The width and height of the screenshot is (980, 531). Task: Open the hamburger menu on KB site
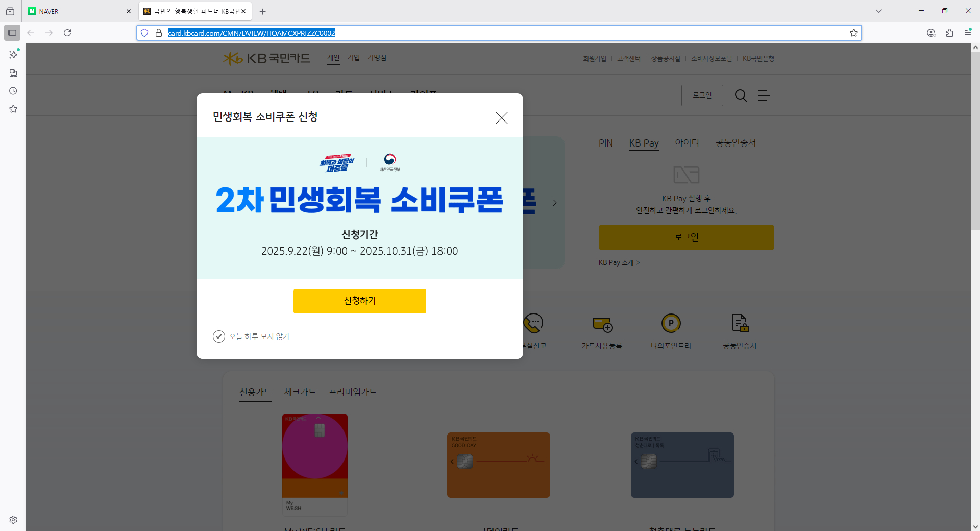pos(764,95)
